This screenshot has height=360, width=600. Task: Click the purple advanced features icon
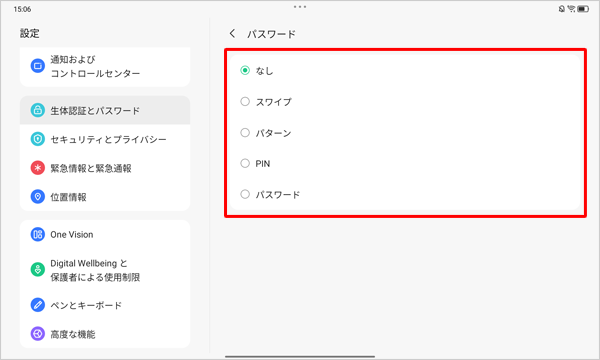[x=38, y=334]
